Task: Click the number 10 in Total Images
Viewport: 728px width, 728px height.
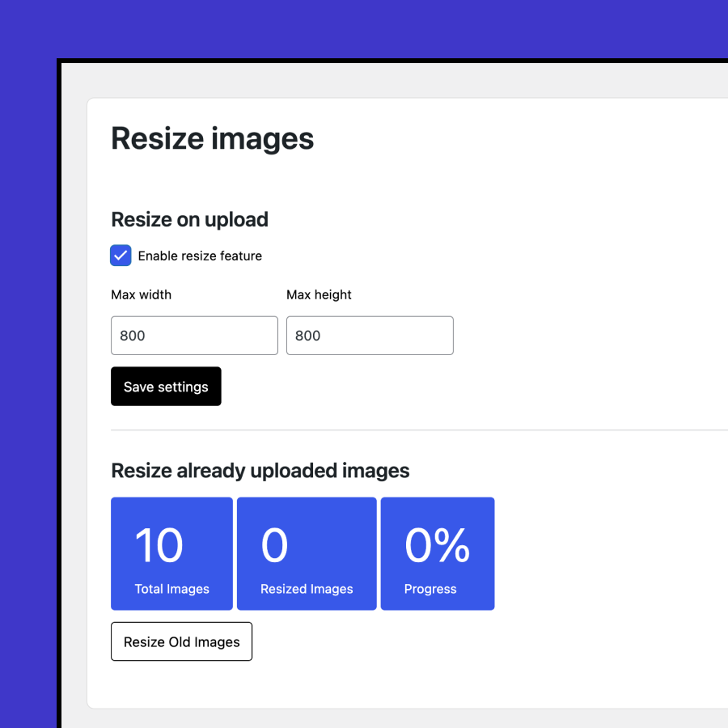Action: pos(159,545)
